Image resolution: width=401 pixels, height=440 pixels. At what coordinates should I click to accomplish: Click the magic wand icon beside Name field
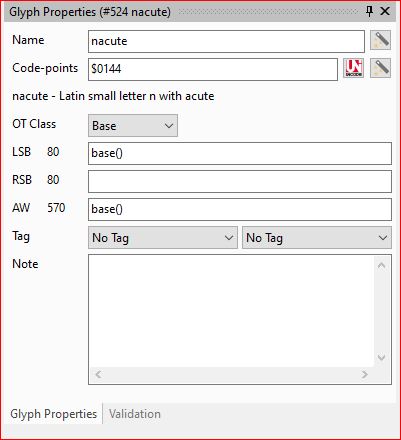click(380, 40)
